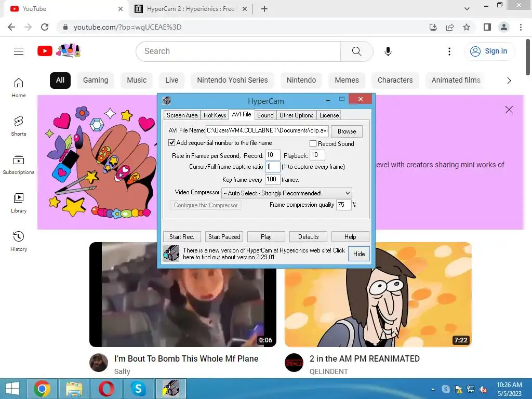Click HyperCam Help button
This screenshot has width=532, height=399.
pos(350,237)
